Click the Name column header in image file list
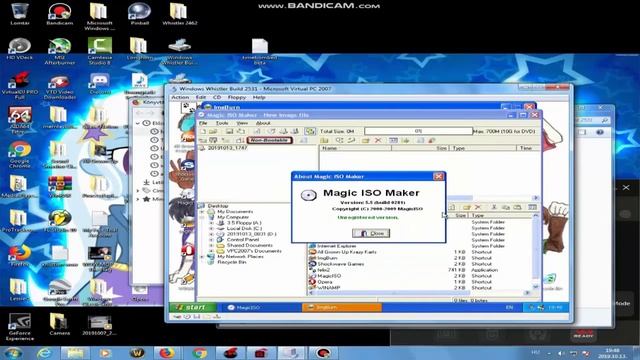This screenshot has width=640, height=360. click(x=355, y=148)
